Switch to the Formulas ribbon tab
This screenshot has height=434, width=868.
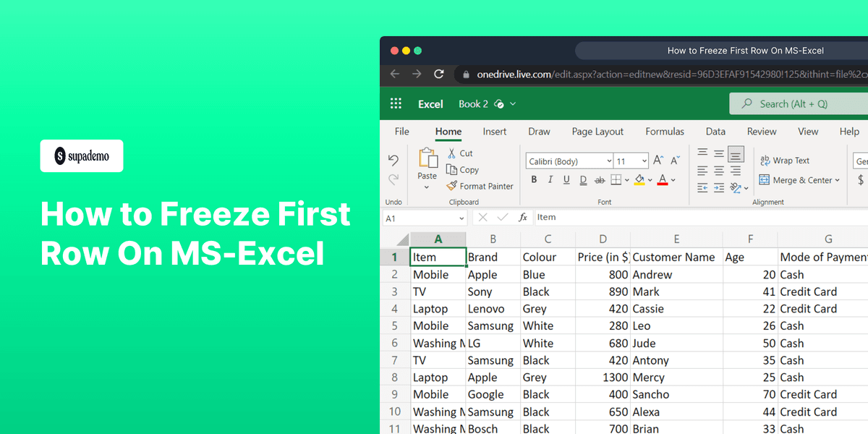point(664,132)
